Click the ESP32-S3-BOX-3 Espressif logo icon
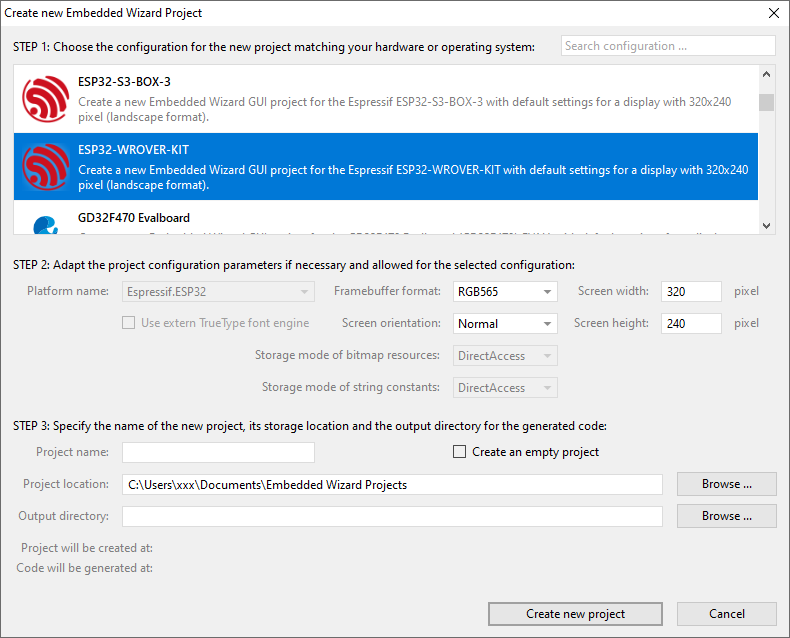 (45, 99)
